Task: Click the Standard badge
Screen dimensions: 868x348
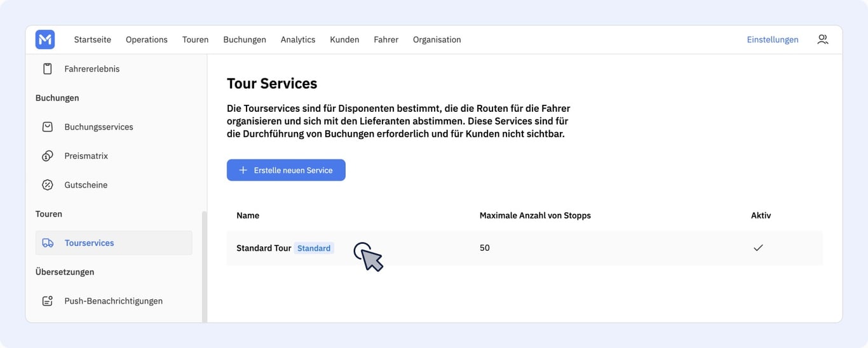Action: tap(314, 248)
